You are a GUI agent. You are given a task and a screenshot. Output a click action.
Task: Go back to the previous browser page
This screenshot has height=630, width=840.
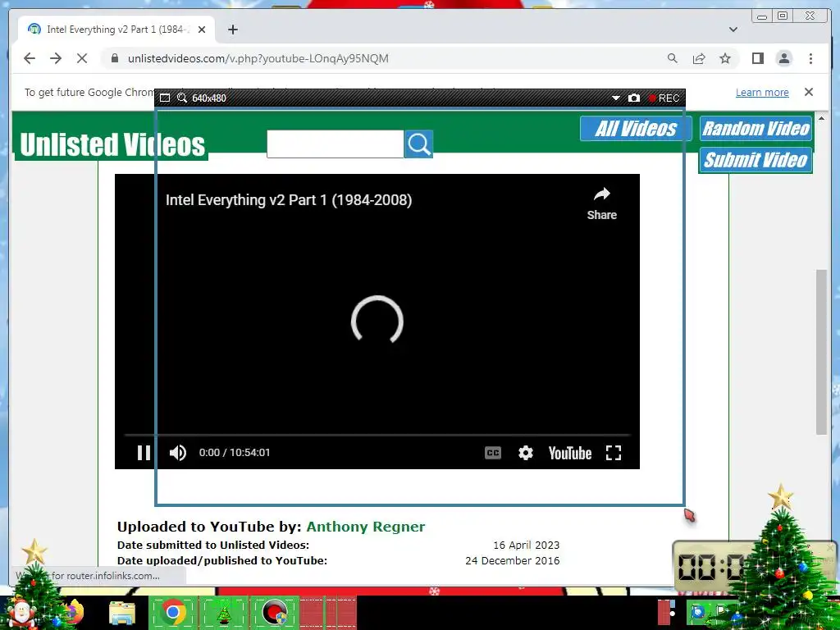(30, 58)
